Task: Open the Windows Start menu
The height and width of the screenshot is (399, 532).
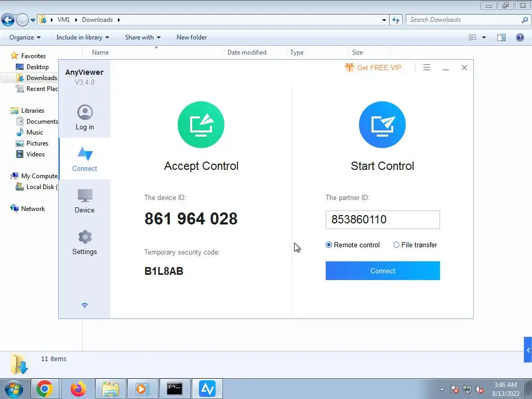Action: [14, 389]
